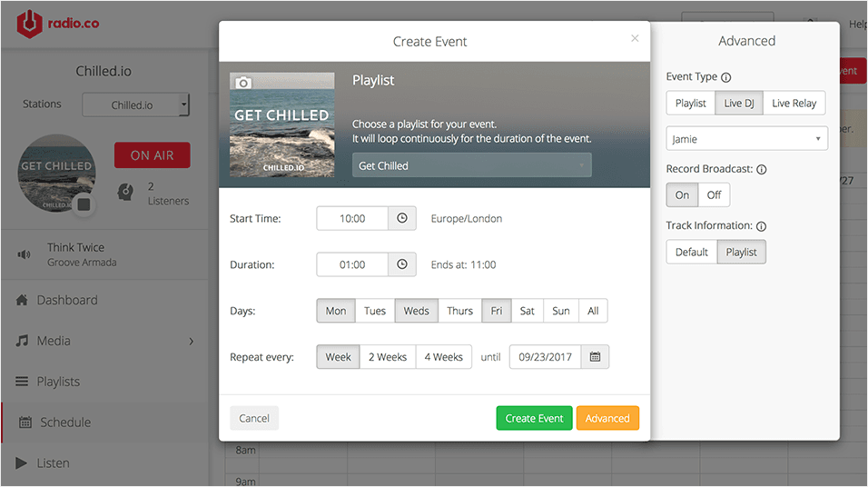
Task: Open the Jamie DJ dropdown
Action: click(x=746, y=139)
